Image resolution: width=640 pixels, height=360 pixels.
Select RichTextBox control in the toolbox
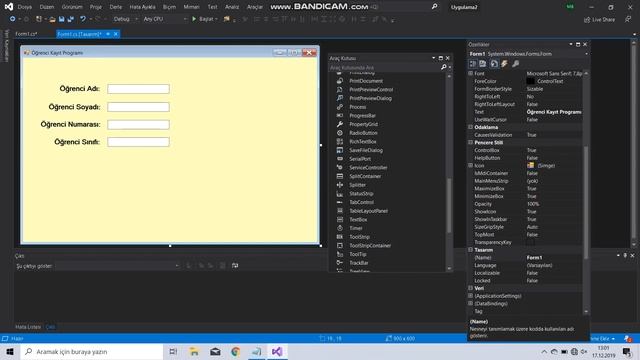click(x=362, y=142)
